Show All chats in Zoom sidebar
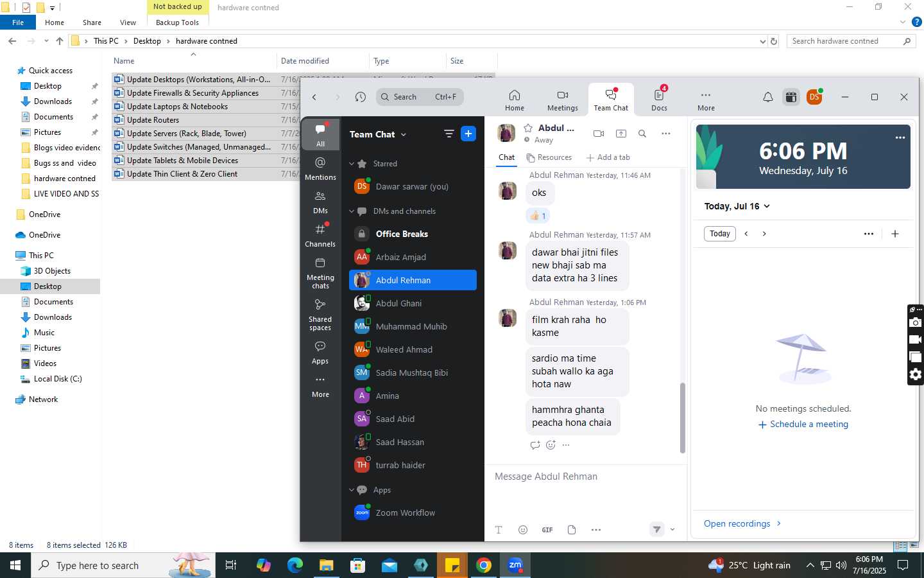Screen dimensions: 924x578 point(320,135)
